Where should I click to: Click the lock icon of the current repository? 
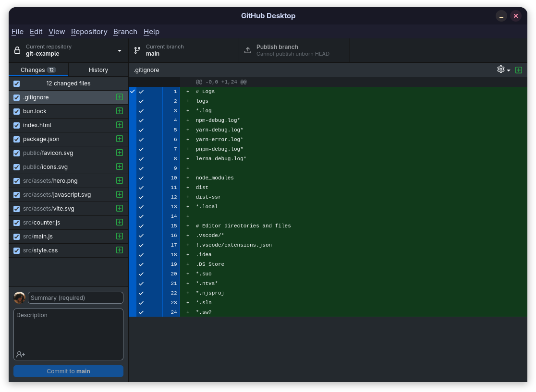coord(17,50)
